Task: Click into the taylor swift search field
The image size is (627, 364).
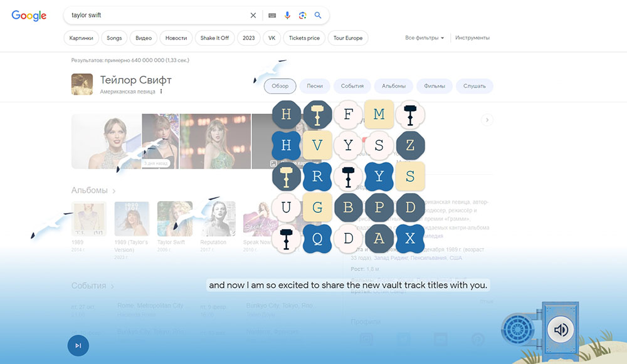Action: coord(157,15)
